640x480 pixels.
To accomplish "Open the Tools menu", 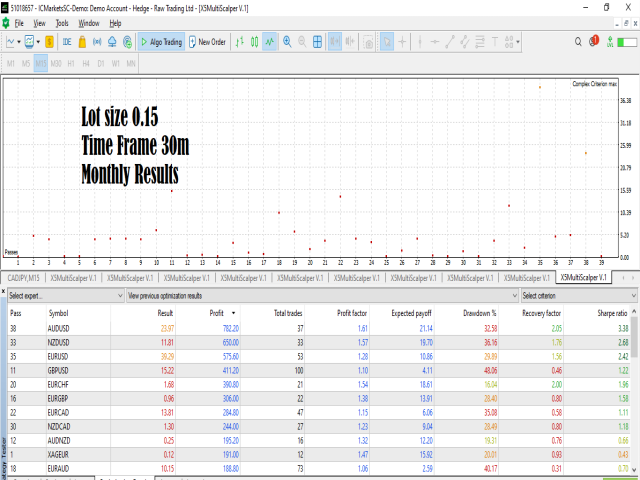I will pyautogui.click(x=62, y=23).
